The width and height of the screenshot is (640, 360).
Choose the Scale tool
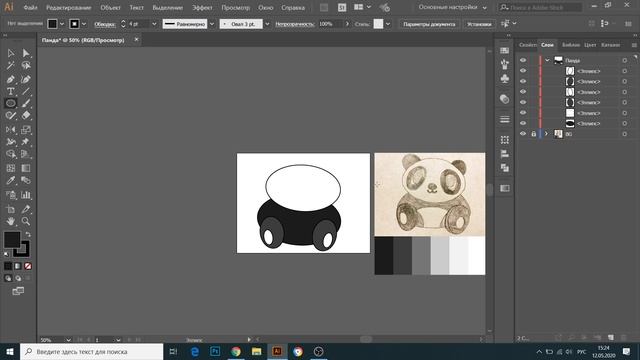[26, 130]
